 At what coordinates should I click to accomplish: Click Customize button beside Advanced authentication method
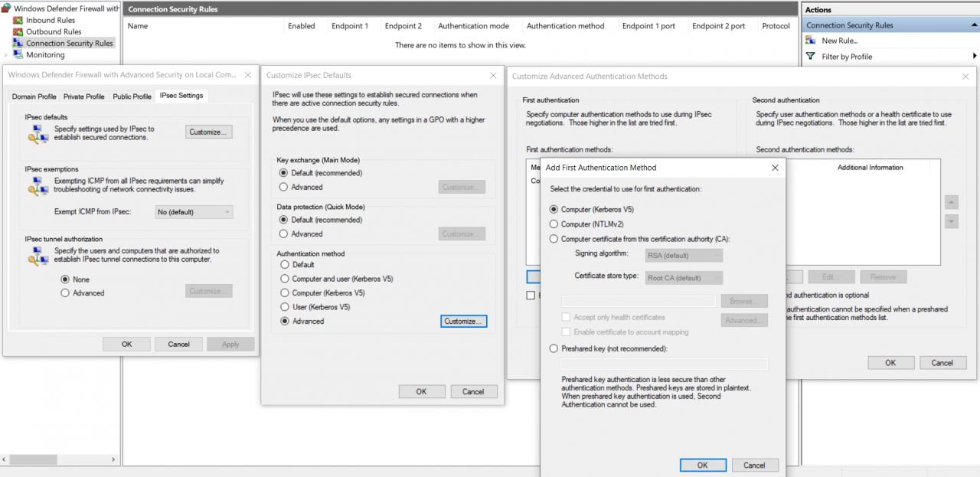click(x=464, y=322)
